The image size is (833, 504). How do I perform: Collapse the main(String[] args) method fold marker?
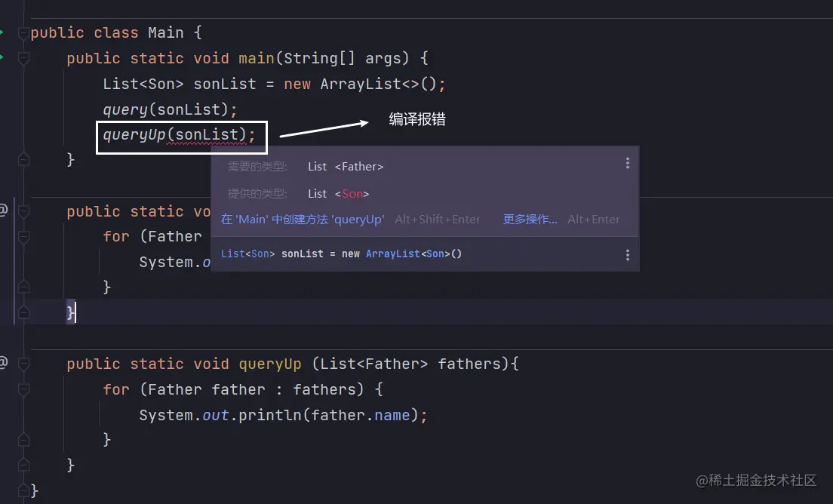pyautogui.click(x=23, y=58)
